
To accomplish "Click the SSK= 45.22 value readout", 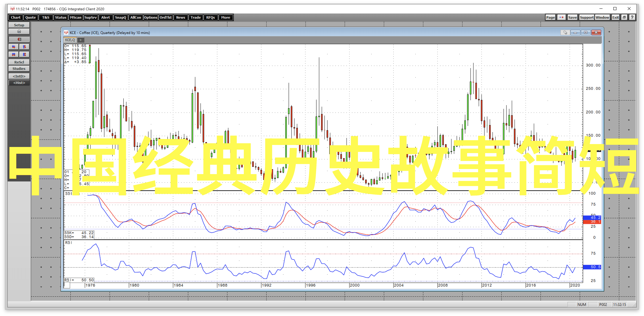I will click(x=79, y=233).
